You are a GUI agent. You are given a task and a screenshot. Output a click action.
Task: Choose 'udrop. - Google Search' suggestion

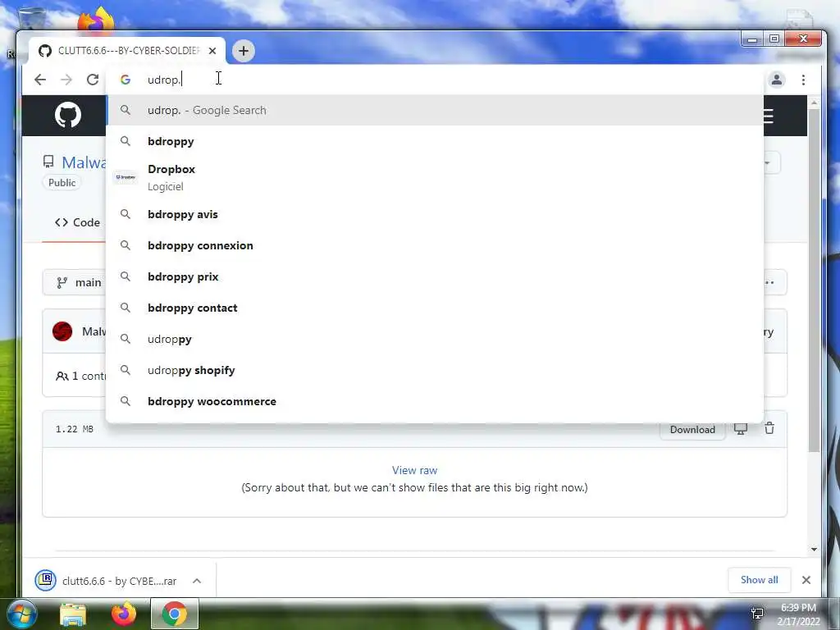(x=435, y=111)
